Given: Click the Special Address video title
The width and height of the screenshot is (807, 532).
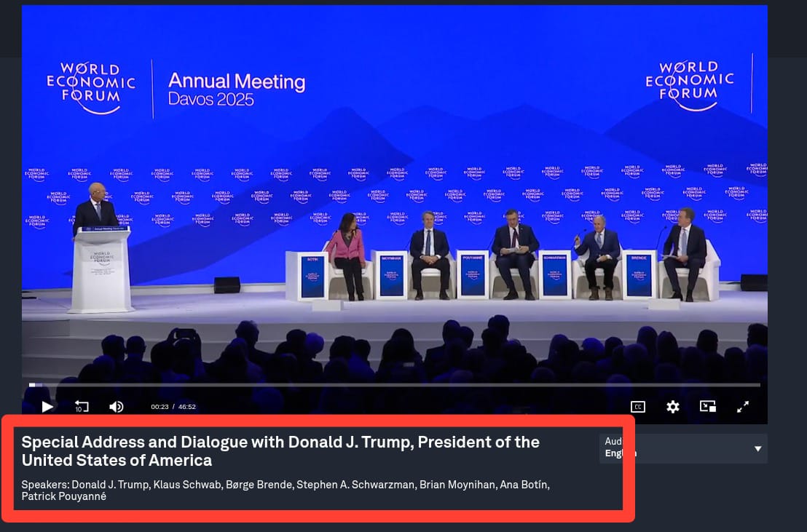Looking at the screenshot, I should click(280, 451).
